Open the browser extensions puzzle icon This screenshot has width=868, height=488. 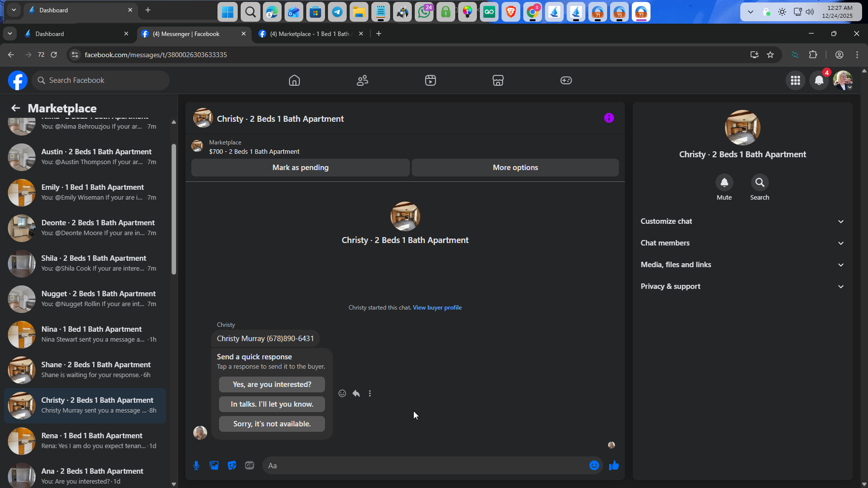(813, 55)
